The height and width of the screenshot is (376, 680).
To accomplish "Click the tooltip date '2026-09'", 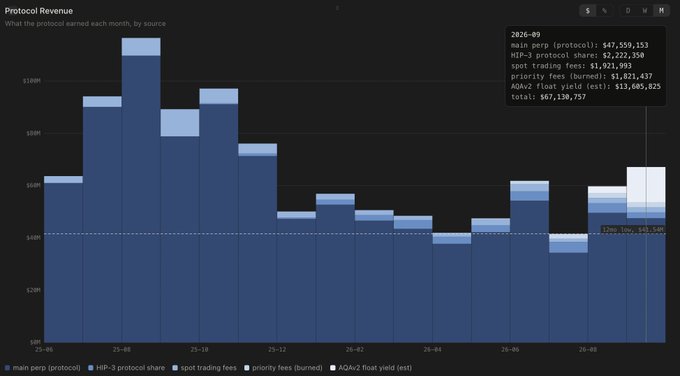I will click(x=526, y=35).
